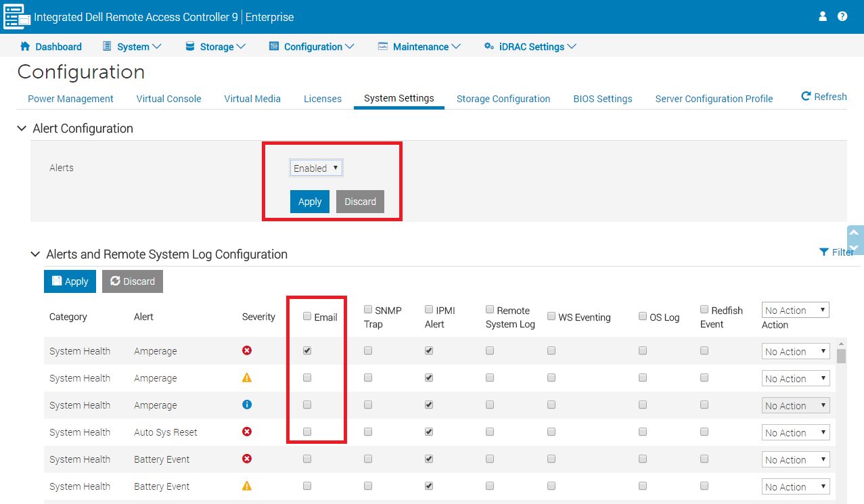The image size is (864, 504).
Task: Collapse the Alert Configuration section
Action: pyautogui.click(x=22, y=128)
